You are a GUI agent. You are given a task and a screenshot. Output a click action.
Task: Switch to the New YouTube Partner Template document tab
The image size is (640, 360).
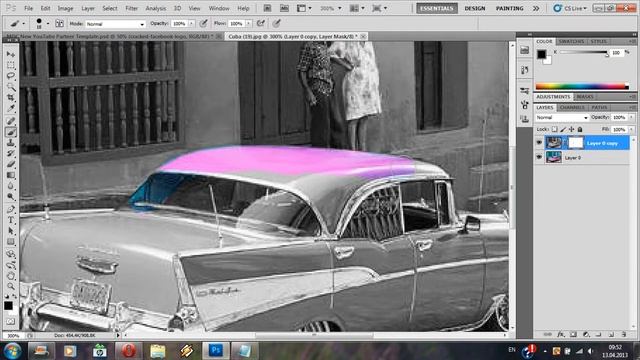click(x=113, y=36)
